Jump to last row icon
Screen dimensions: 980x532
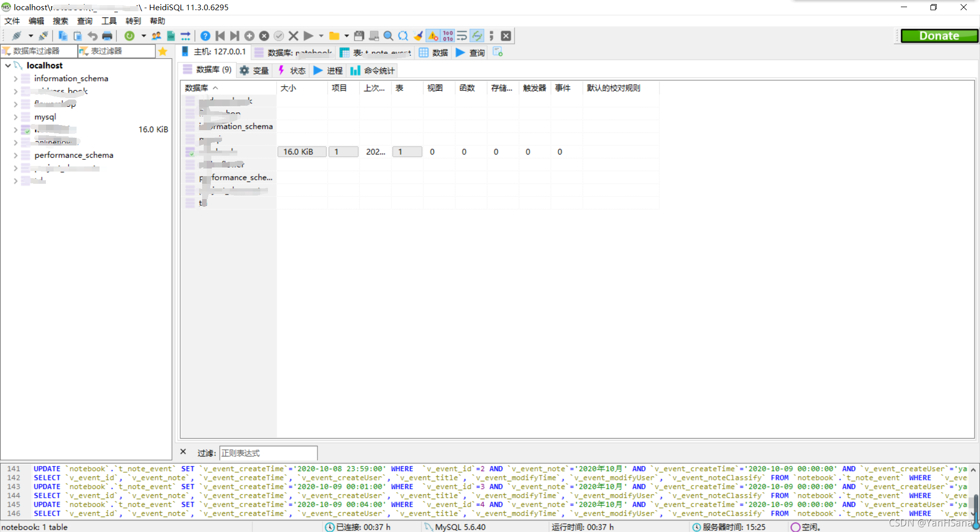[x=234, y=36]
